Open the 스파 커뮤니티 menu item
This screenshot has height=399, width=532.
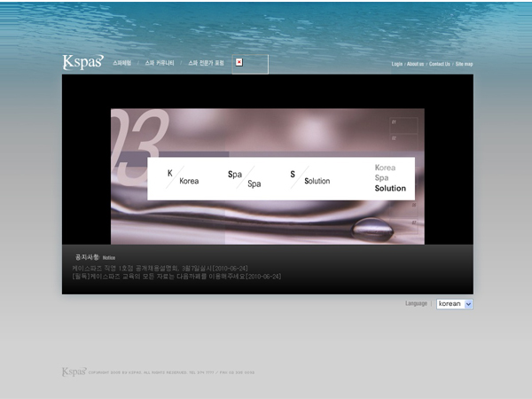pos(160,64)
